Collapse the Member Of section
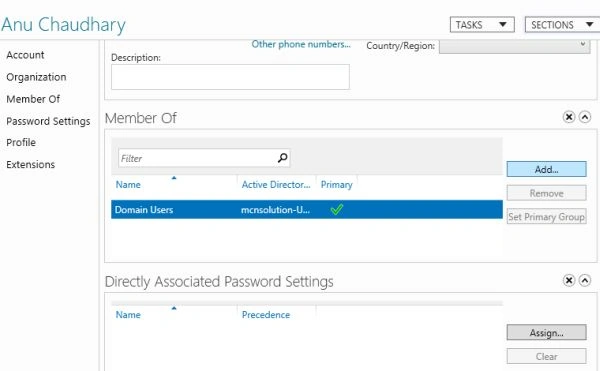Screen dimensions: 600x371 585,117
